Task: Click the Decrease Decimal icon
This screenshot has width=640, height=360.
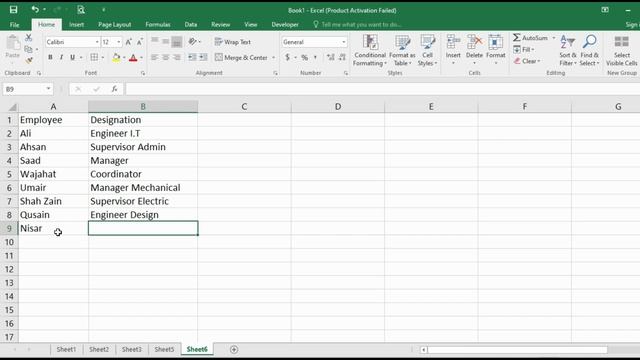Action: (x=342, y=58)
